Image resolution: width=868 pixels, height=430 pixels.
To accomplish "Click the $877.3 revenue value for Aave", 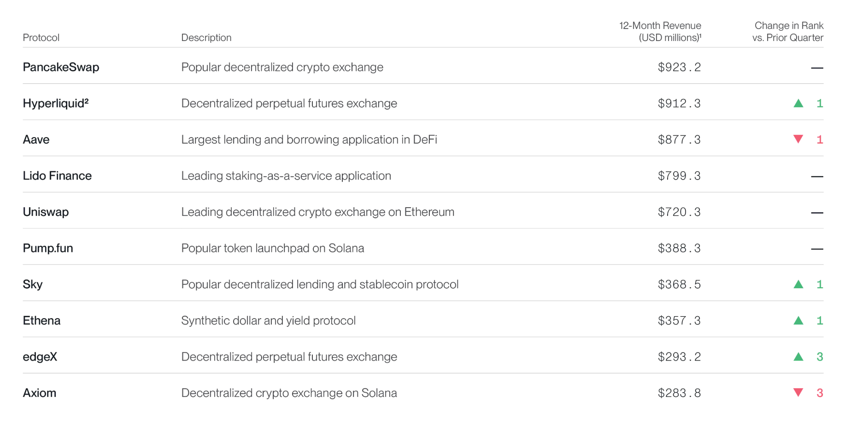I will pos(679,139).
